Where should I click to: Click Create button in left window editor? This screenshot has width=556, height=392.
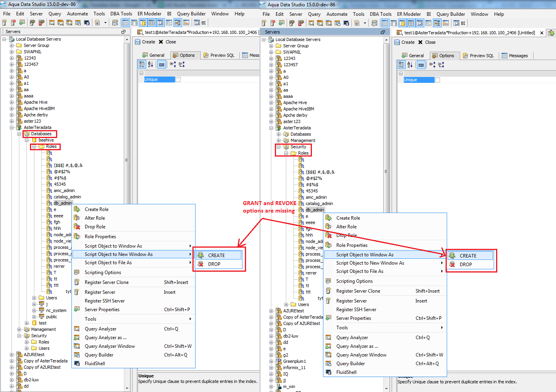point(145,42)
